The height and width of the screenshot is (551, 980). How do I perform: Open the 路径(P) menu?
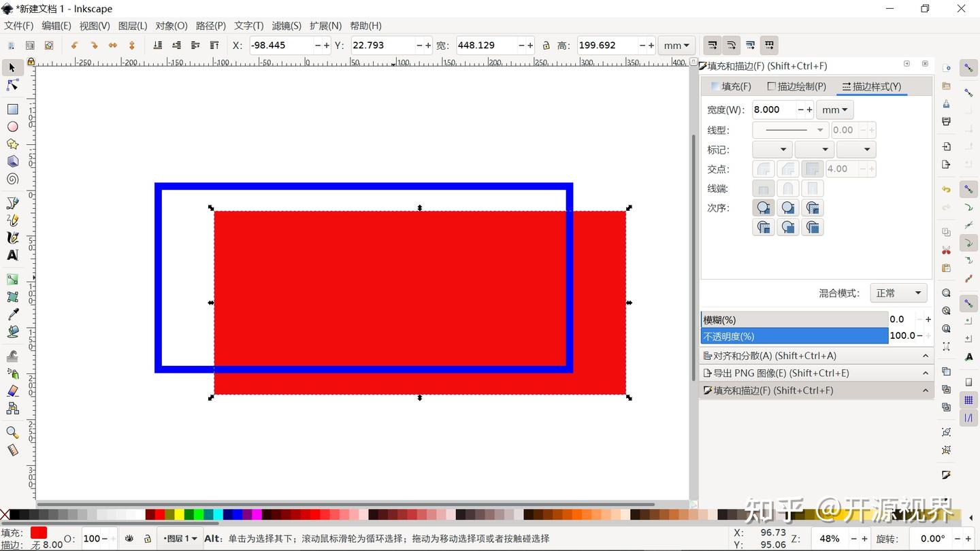211,26
